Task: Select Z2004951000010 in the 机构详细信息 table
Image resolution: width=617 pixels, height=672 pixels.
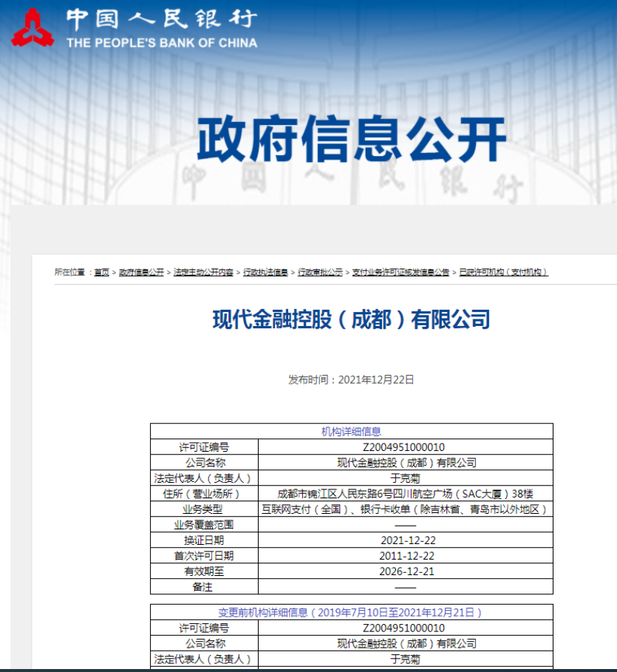Action: point(406,447)
